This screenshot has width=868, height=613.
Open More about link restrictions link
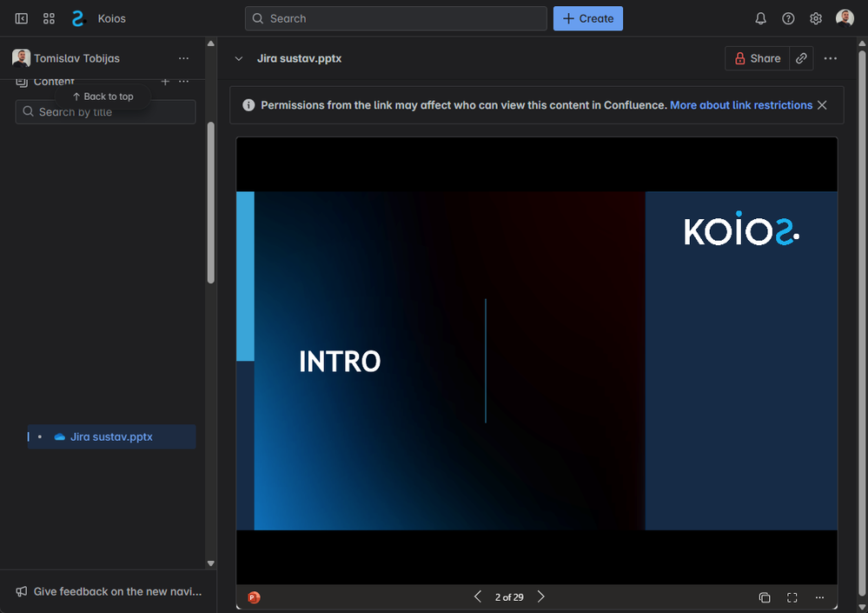(x=741, y=105)
